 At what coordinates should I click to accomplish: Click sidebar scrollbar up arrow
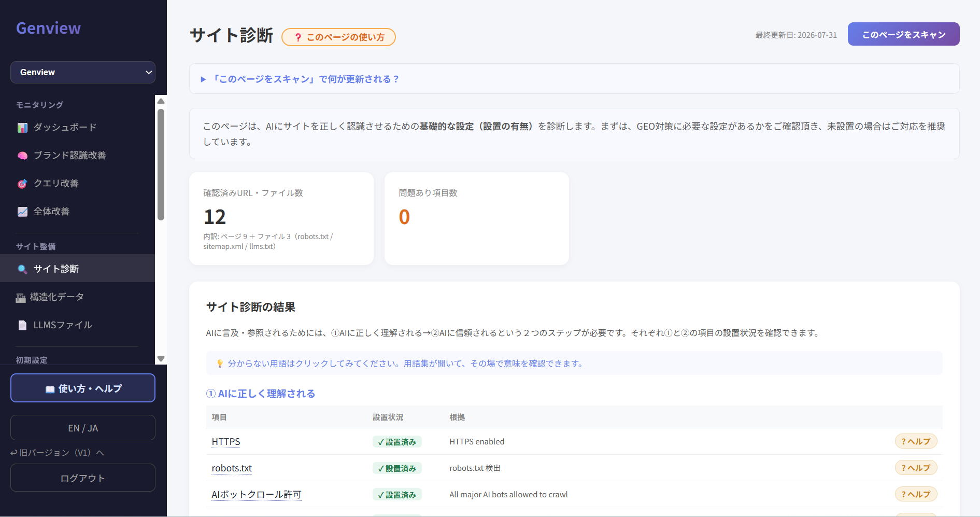[161, 101]
